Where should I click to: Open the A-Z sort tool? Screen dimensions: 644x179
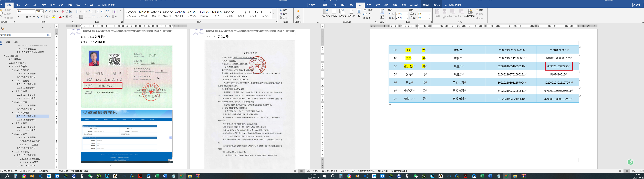pyautogui.click(x=115, y=12)
